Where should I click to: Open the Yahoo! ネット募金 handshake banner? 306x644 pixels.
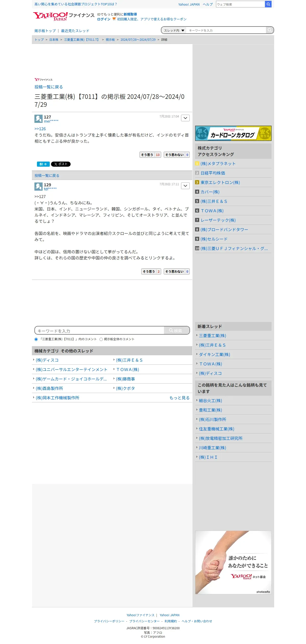tap(233, 562)
